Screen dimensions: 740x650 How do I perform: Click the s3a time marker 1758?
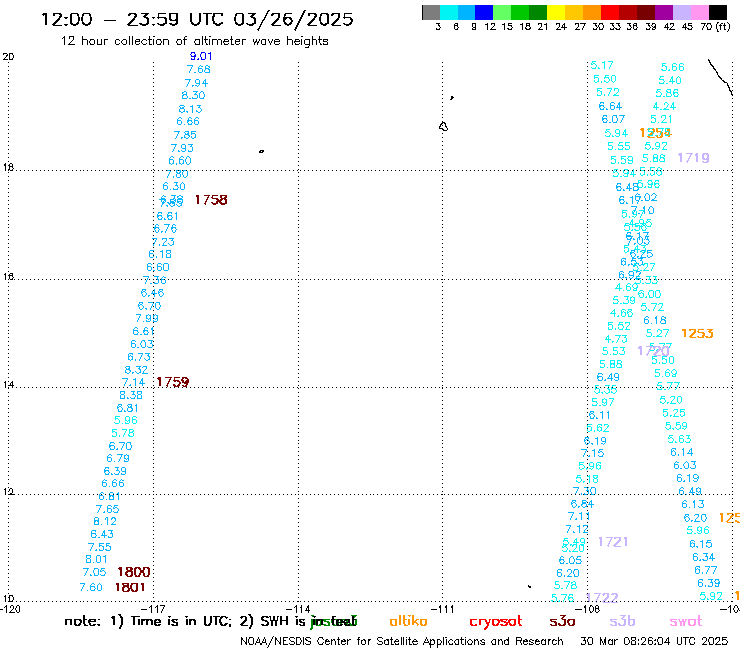(211, 200)
